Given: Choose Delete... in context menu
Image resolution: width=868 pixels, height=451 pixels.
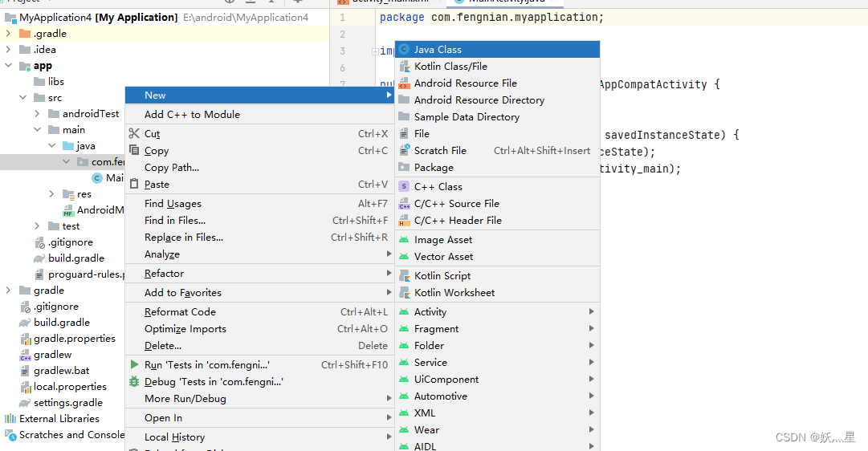Looking at the screenshot, I should pyautogui.click(x=259, y=346).
